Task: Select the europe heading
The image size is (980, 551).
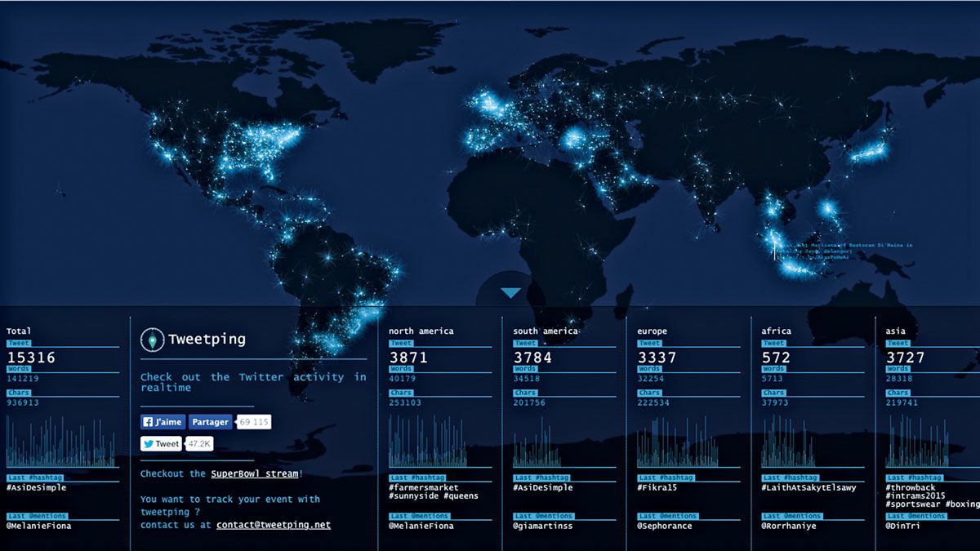Action: 652,331
